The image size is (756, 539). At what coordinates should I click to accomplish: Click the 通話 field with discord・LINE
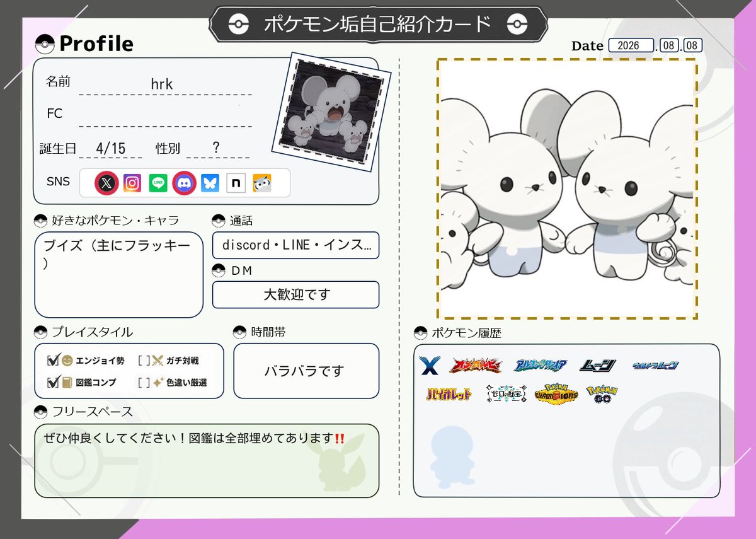tap(296, 245)
